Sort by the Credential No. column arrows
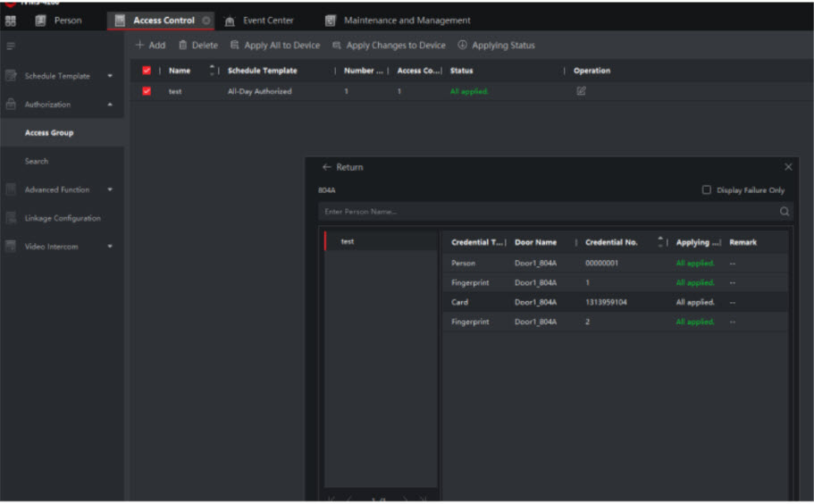Screen dimensions: 814x504 click(661, 242)
